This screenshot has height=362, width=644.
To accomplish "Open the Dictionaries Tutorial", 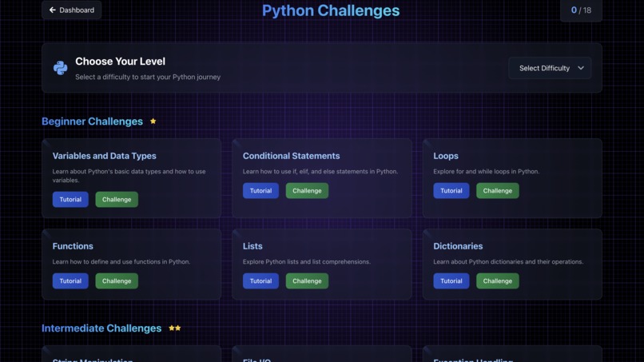I will [451, 281].
